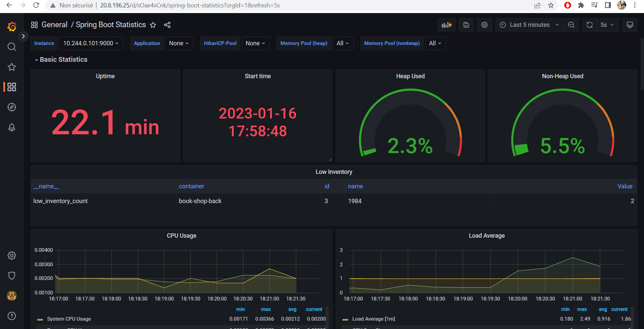Image resolution: width=644 pixels, height=329 pixels.
Task: Open the Grafana home logo
Action: click(12, 26)
